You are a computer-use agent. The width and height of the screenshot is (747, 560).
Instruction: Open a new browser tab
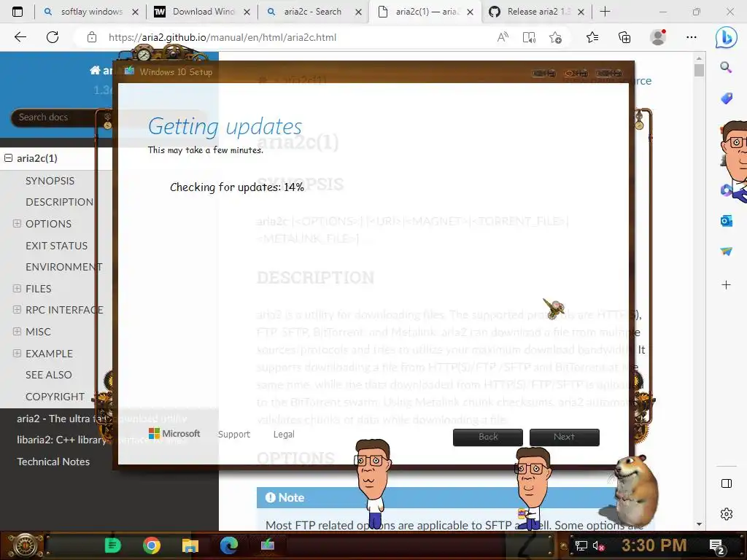(x=605, y=12)
